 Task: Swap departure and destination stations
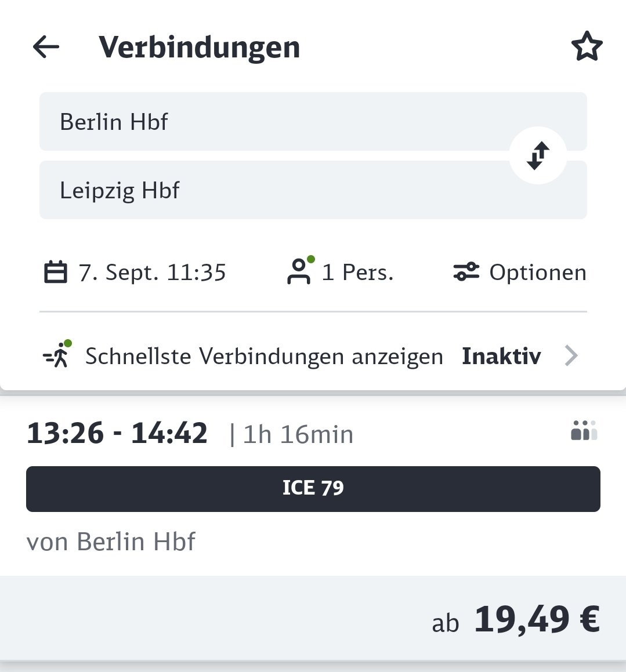pyautogui.click(x=538, y=155)
